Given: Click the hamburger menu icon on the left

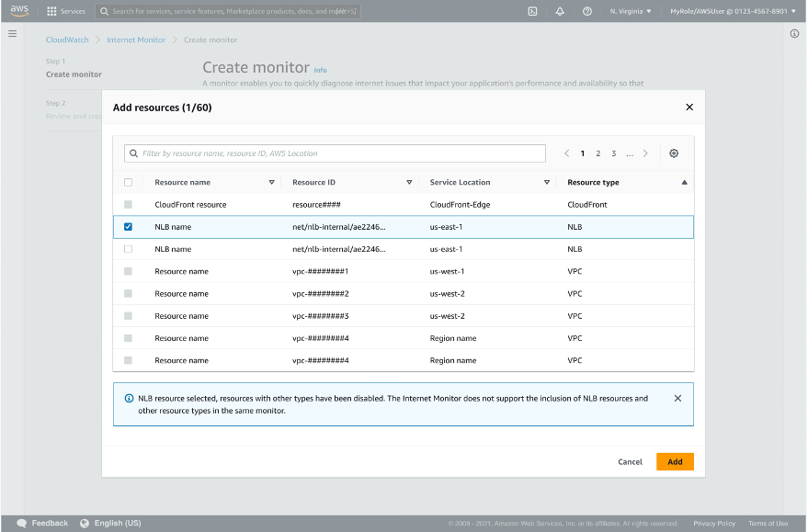Looking at the screenshot, I should click(13, 33).
